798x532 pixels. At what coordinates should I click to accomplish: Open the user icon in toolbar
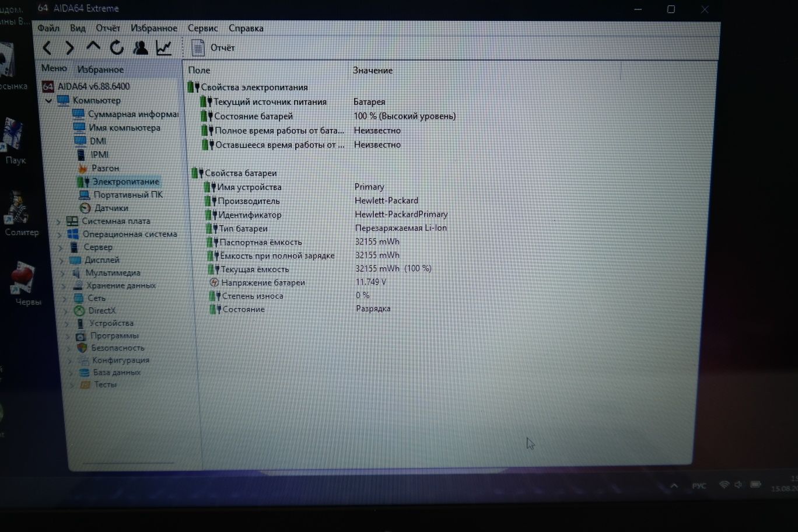pos(140,47)
